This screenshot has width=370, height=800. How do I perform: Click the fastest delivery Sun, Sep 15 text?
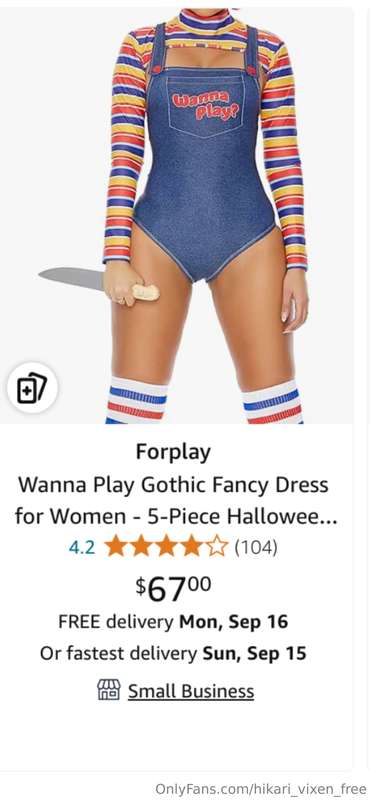point(173,654)
